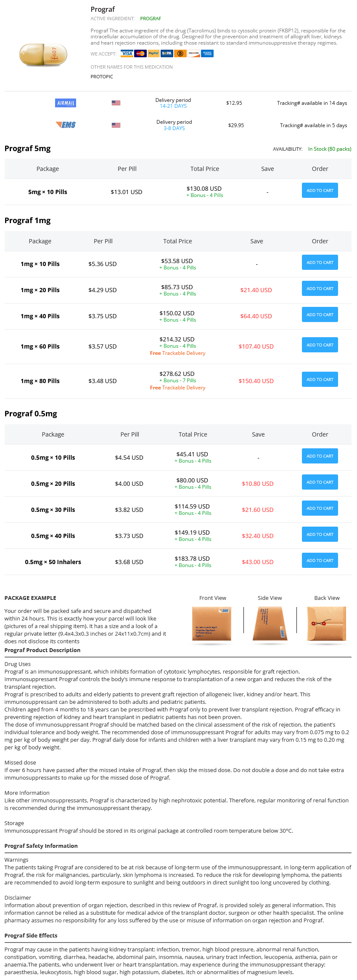This screenshot has height=980, width=357.
Task: Click the Prograf product title
Action: 103,9
